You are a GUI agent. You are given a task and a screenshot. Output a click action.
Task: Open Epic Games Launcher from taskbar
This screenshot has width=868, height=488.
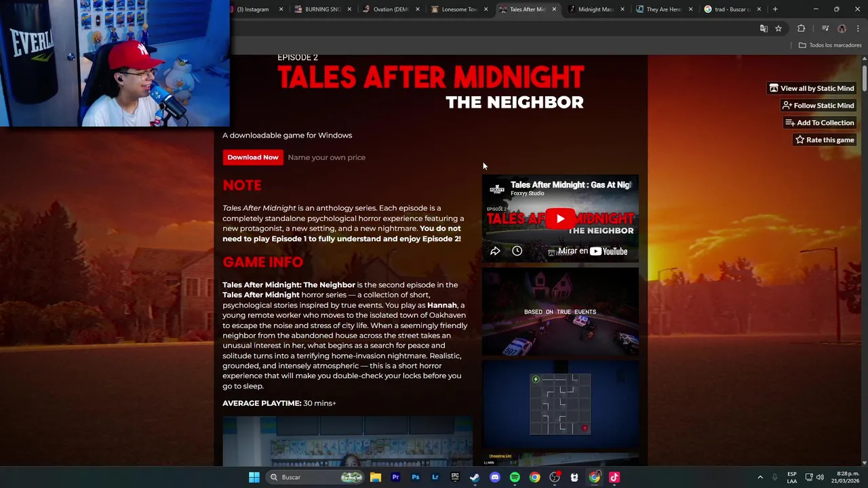point(455,477)
